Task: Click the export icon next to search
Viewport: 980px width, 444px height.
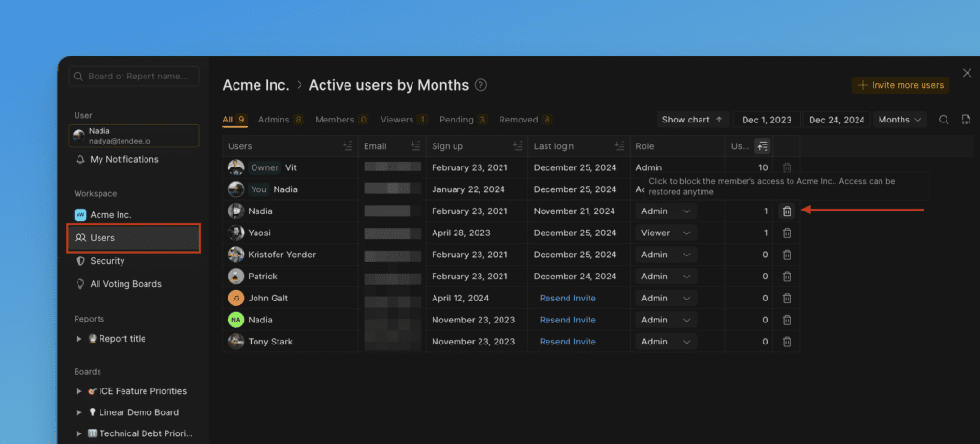Action: click(x=964, y=120)
